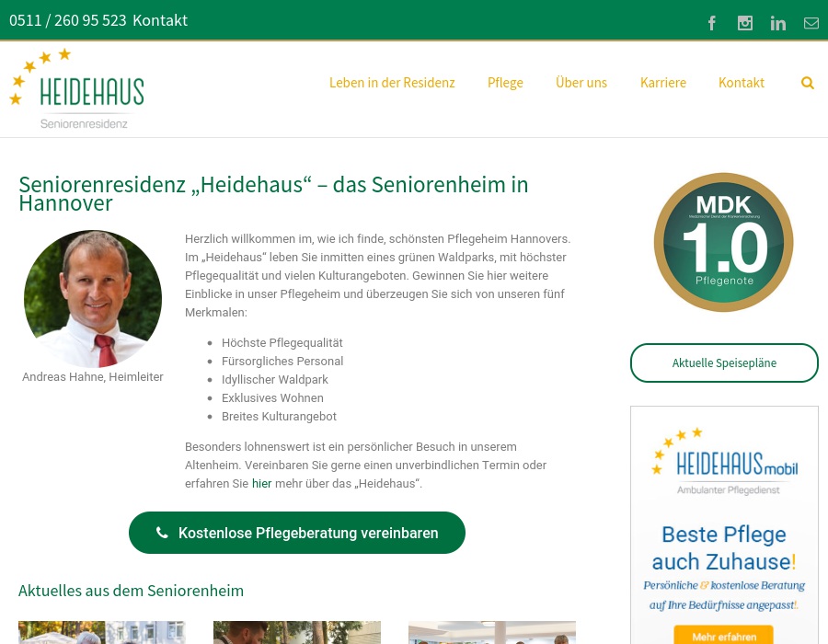
Task: Click the Mehr erfahren orange button
Action: [x=723, y=636]
